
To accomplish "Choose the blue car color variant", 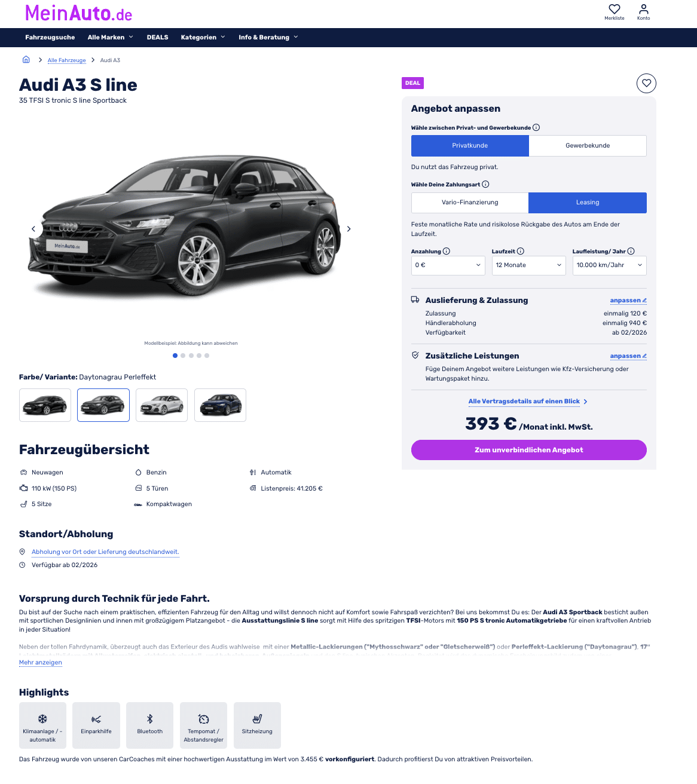I will (x=220, y=405).
